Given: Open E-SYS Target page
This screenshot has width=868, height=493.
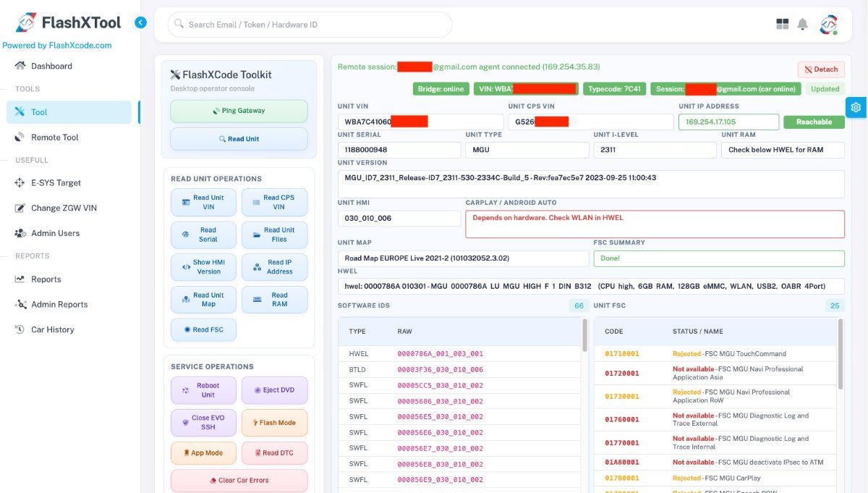Looking at the screenshot, I should [x=56, y=183].
